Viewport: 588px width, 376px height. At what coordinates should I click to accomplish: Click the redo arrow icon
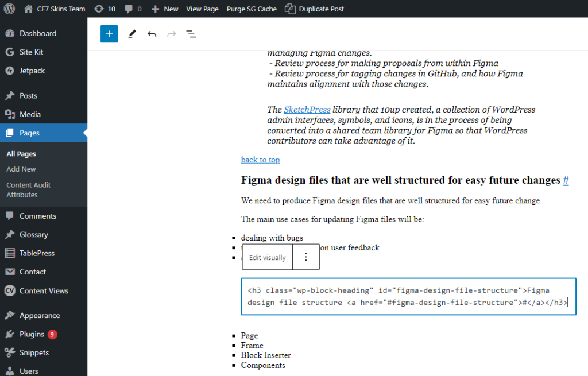pyautogui.click(x=171, y=34)
